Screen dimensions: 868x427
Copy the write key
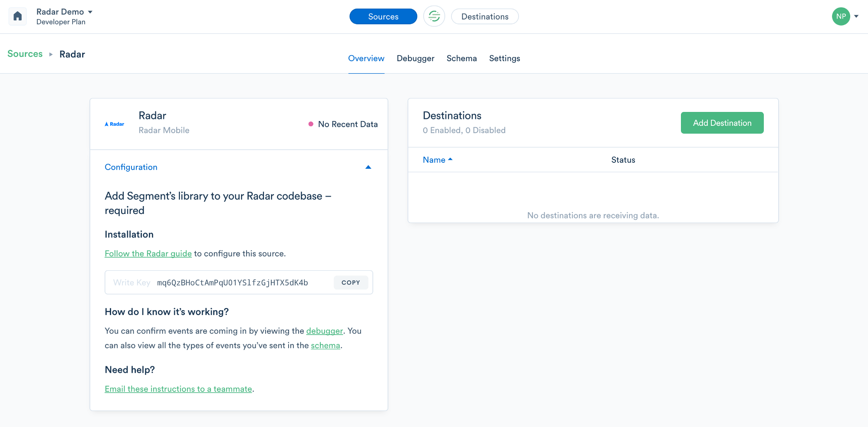(x=351, y=282)
